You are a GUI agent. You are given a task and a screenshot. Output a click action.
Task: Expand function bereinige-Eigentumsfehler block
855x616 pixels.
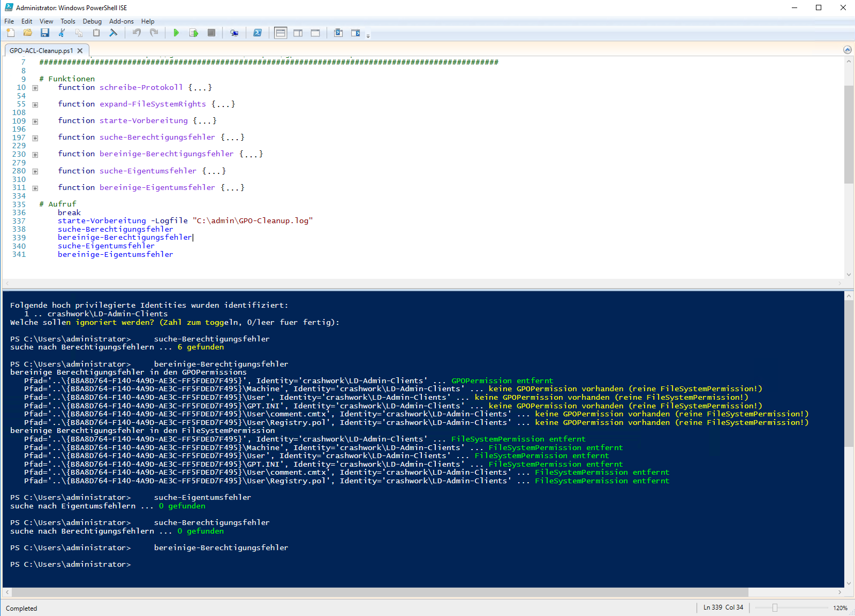35,188
